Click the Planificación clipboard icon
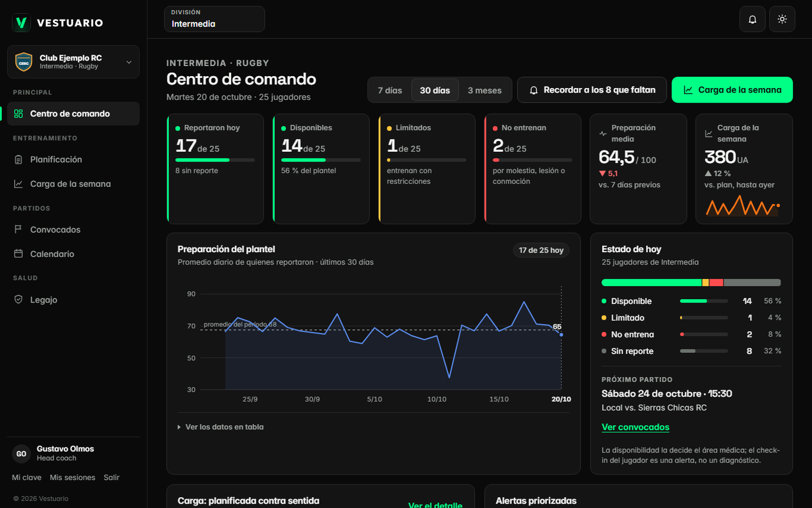The image size is (812, 508). coord(19,160)
